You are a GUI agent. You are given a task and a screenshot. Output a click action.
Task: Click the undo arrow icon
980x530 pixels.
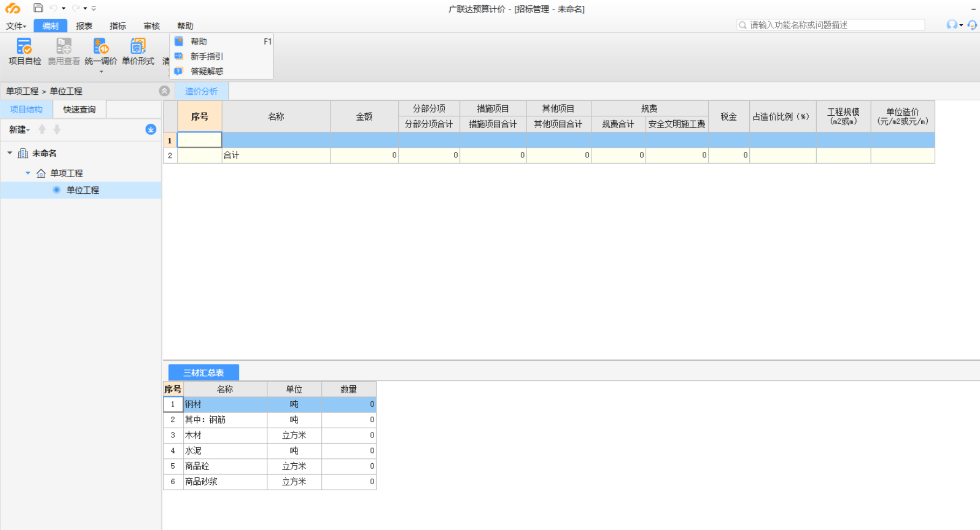tap(53, 8)
